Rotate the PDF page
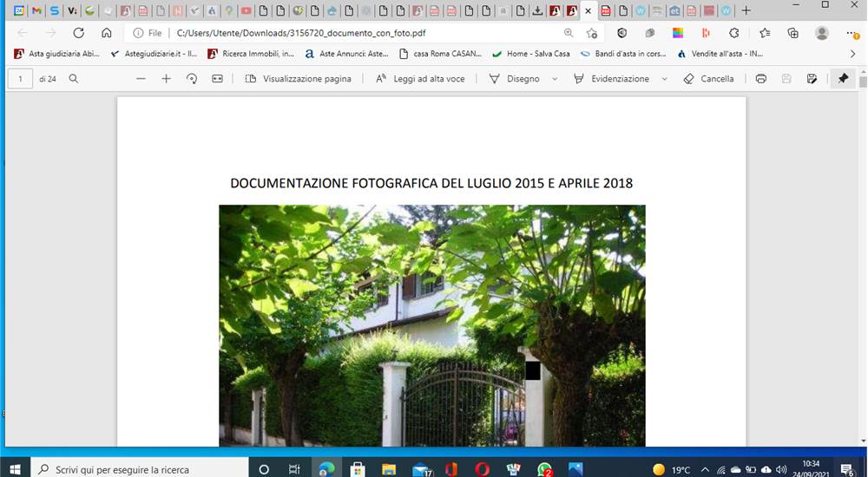The width and height of the screenshot is (868, 477). (x=192, y=79)
